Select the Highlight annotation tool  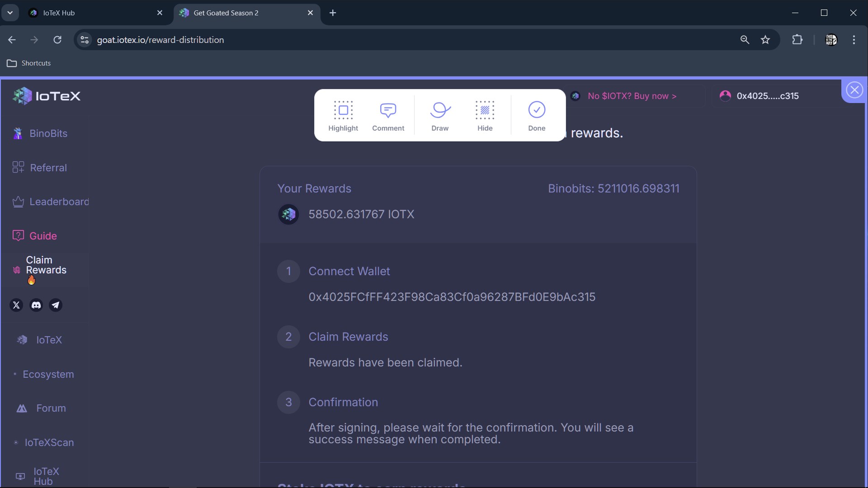click(x=343, y=116)
